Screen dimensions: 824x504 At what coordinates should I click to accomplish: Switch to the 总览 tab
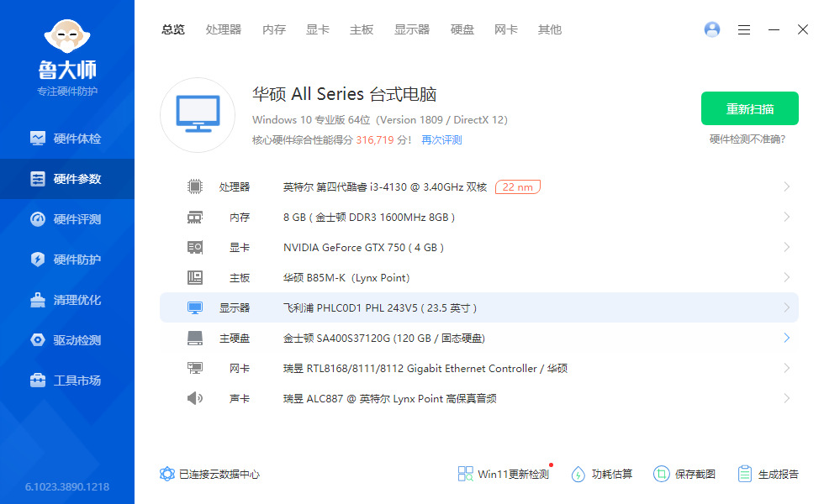coord(173,30)
